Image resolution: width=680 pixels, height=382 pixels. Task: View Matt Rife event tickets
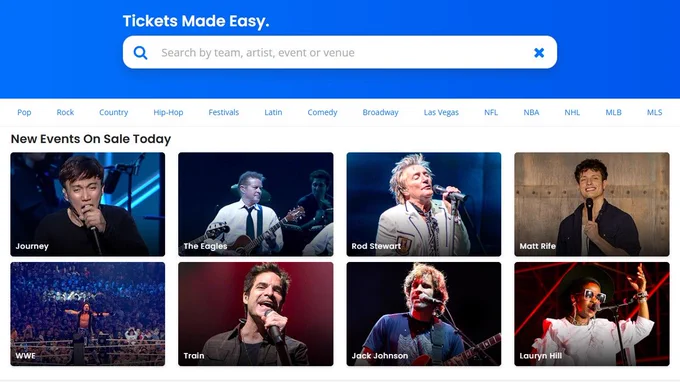[x=592, y=204]
